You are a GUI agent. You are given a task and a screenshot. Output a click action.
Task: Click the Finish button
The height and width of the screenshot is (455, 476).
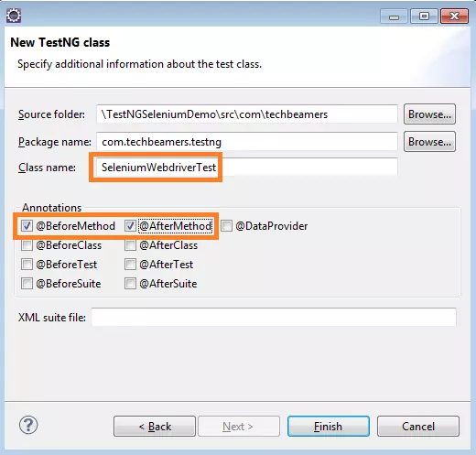coord(329,426)
